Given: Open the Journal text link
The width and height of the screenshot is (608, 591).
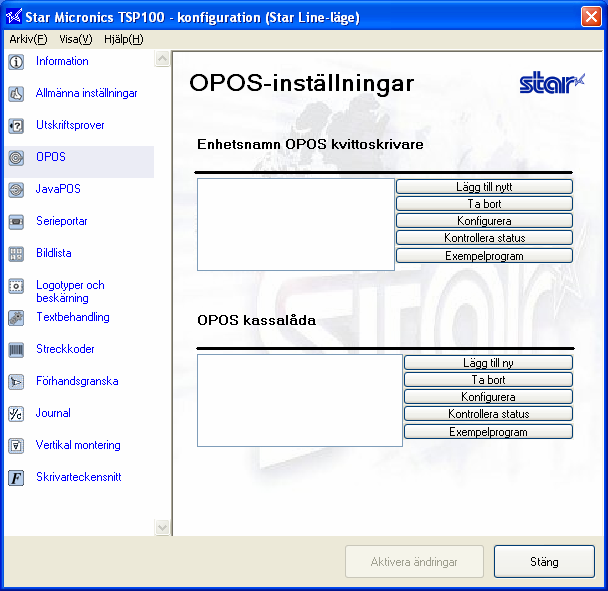Looking at the screenshot, I should tap(53, 413).
